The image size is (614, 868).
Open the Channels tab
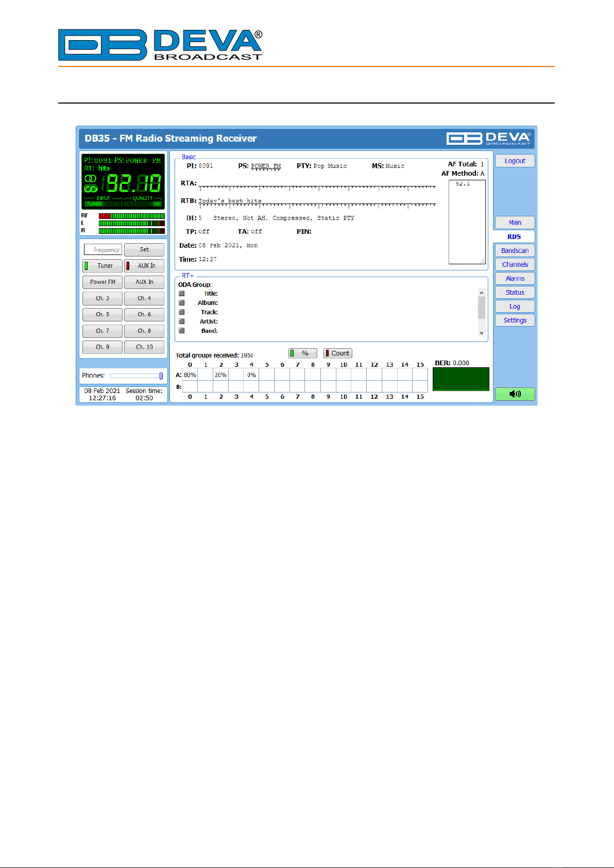point(515,264)
